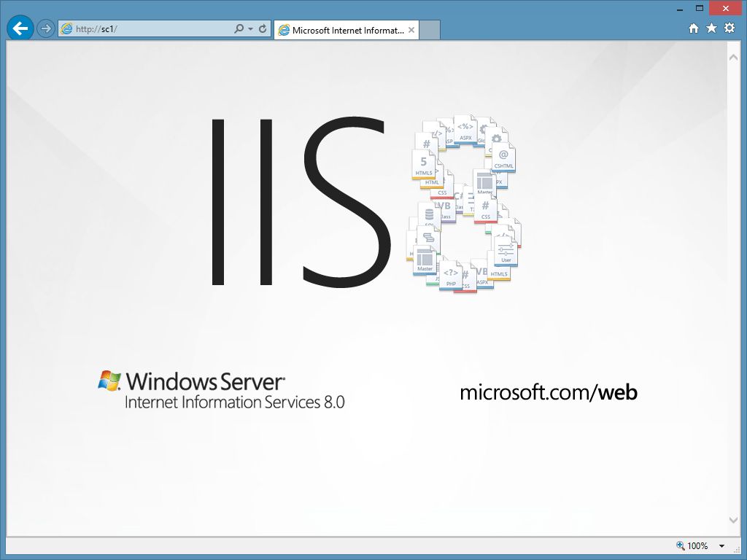Viewport: 747px width, 560px height.
Task: Click the ASPX file icon atop the 8
Action: coord(465,130)
